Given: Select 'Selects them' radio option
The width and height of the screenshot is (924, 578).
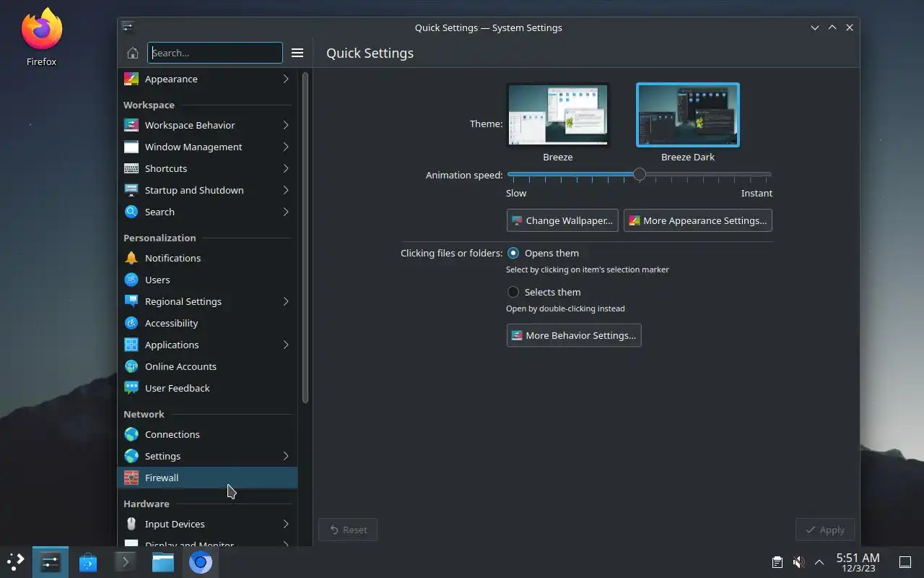Looking at the screenshot, I should (x=513, y=292).
